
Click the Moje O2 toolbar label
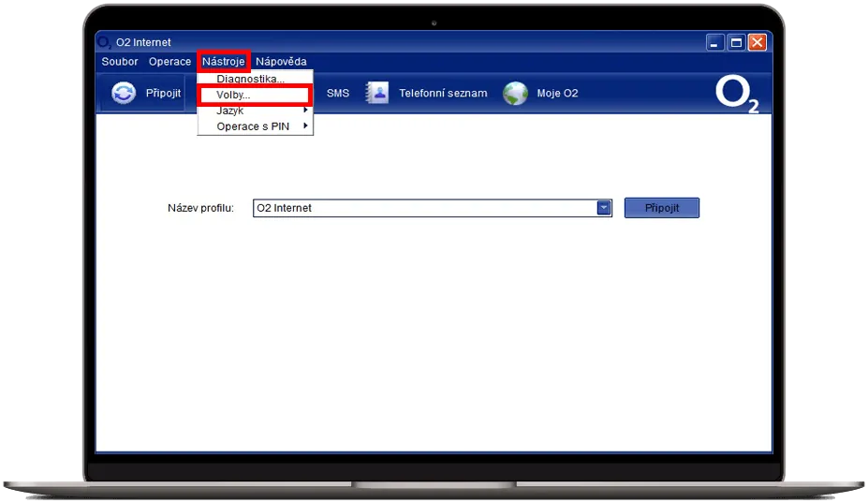(557, 93)
